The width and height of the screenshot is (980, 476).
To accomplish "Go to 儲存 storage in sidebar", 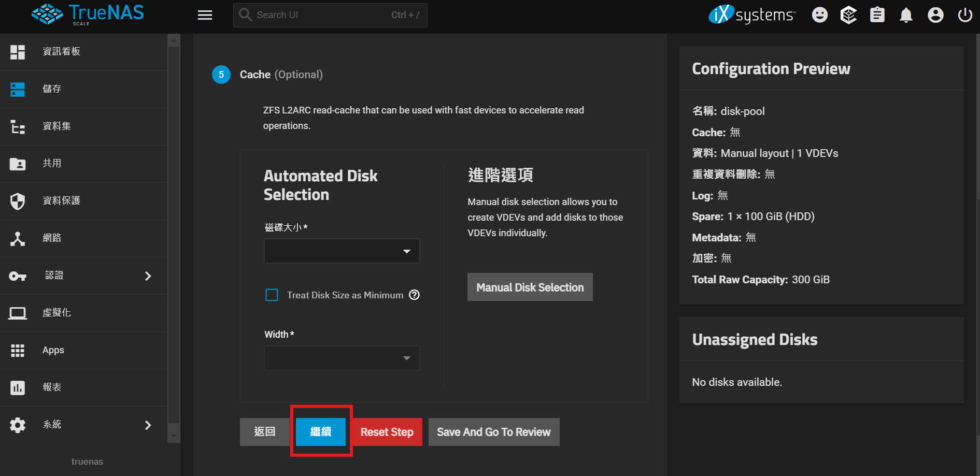I will pyautogui.click(x=52, y=89).
